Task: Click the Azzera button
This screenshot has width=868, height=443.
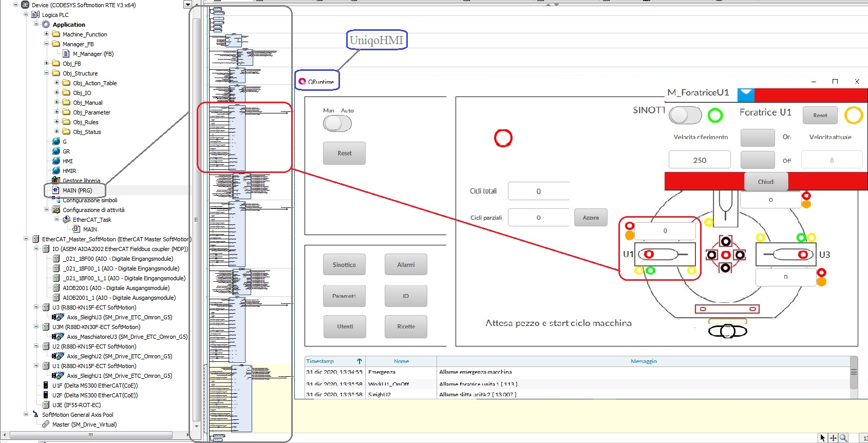Action: click(x=591, y=217)
